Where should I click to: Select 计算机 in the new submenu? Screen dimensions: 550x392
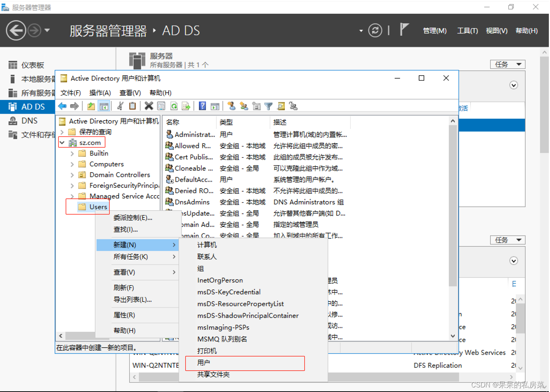[x=253, y=245]
